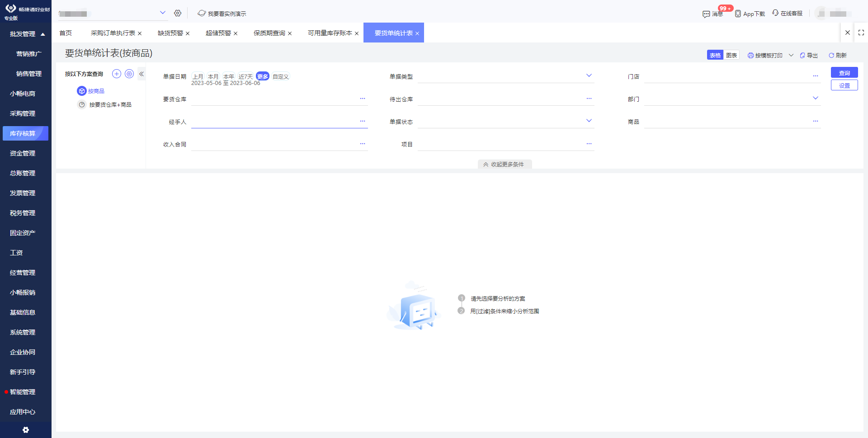The width and height of the screenshot is (868, 438).
Task: Close all tabs with the X icon
Action: pyautogui.click(x=848, y=33)
